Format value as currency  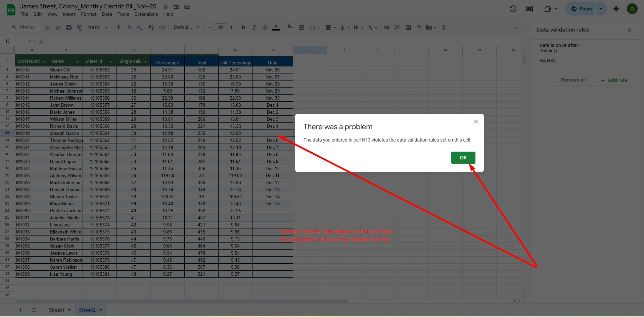(x=118, y=27)
